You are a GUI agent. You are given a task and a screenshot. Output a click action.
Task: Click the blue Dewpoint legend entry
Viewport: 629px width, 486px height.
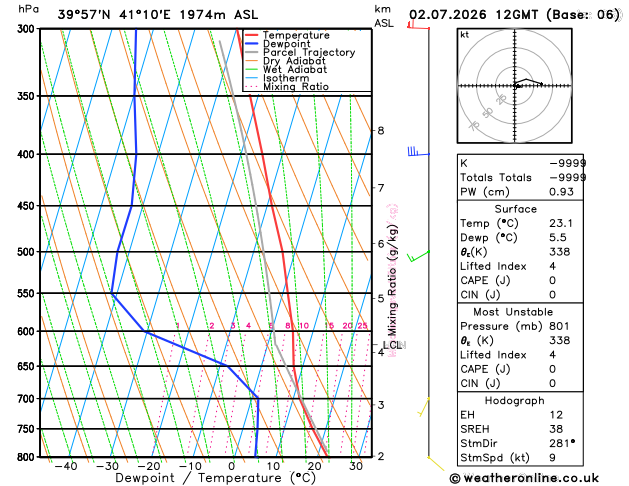(x=278, y=44)
